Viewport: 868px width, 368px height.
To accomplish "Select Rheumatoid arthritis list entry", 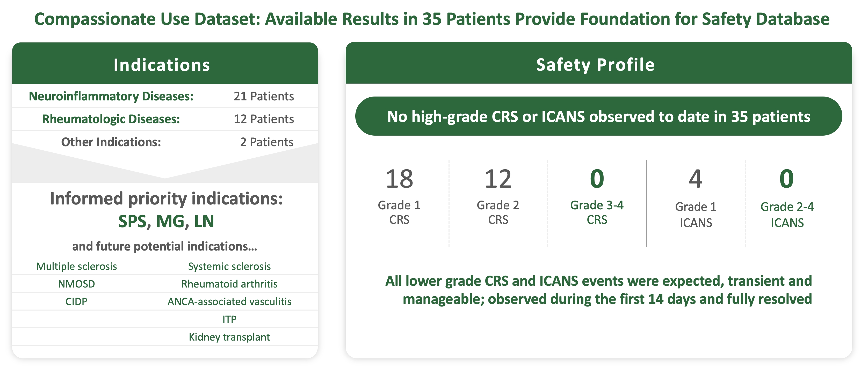I will [229, 284].
